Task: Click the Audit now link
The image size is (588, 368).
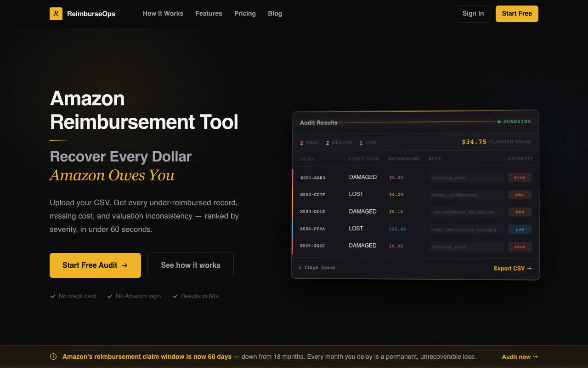Action: (520, 356)
